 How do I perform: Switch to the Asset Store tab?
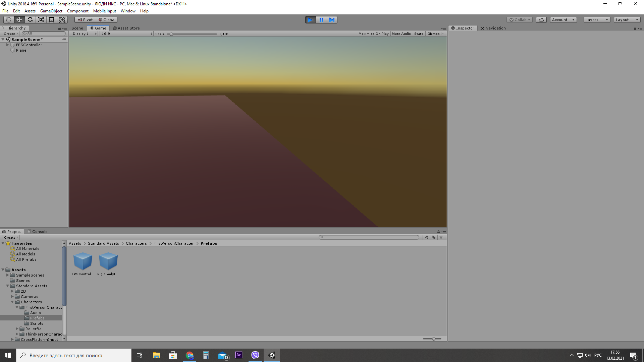tap(126, 28)
